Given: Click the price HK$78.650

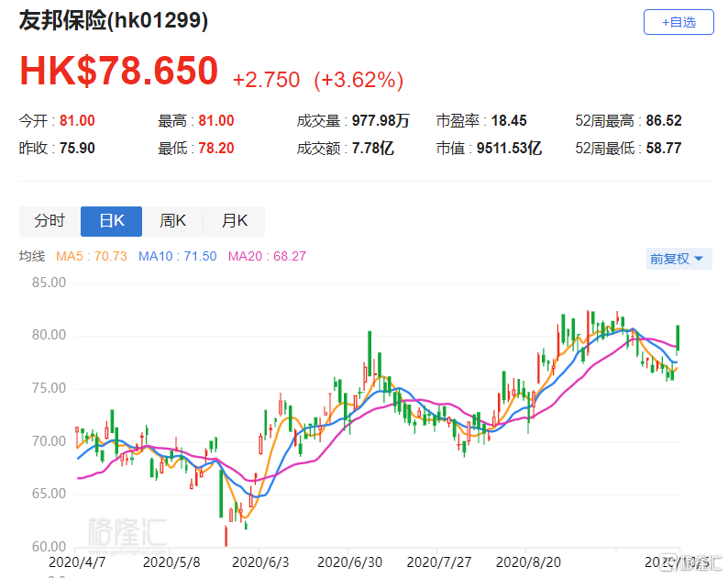Looking at the screenshot, I should coord(119,71).
